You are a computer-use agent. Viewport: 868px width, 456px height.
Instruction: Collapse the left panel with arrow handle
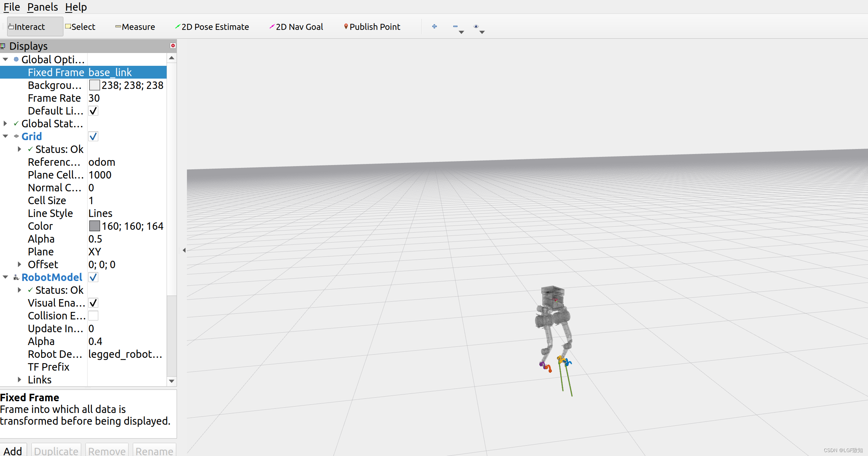(x=184, y=250)
